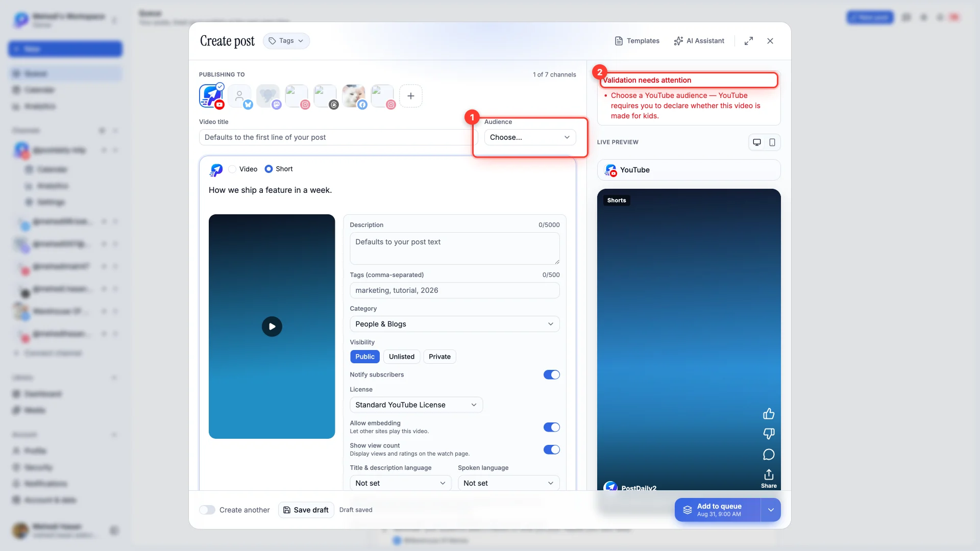The height and width of the screenshot is (551, 980).
Task: Switch live preview to desktop view
Action: pos(757,142)
